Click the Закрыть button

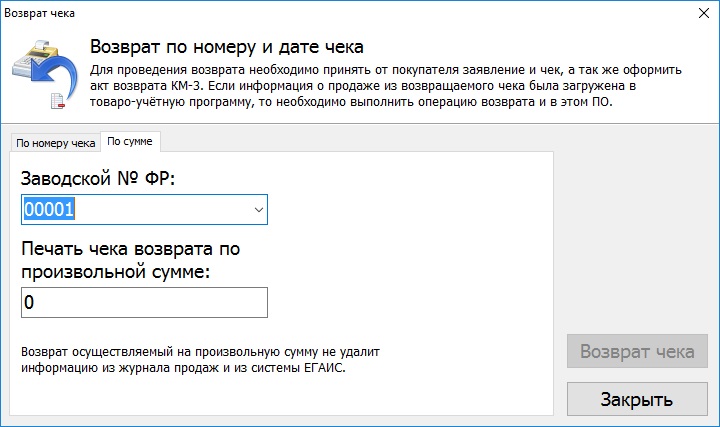(x=636, y=399)
